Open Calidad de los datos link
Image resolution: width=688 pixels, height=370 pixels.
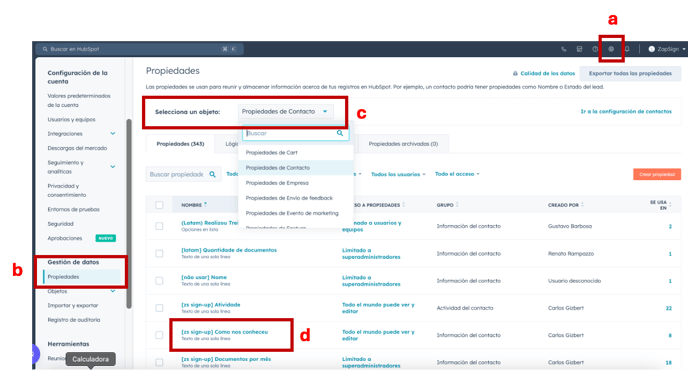pyautogui.click(x=548, y=74)
